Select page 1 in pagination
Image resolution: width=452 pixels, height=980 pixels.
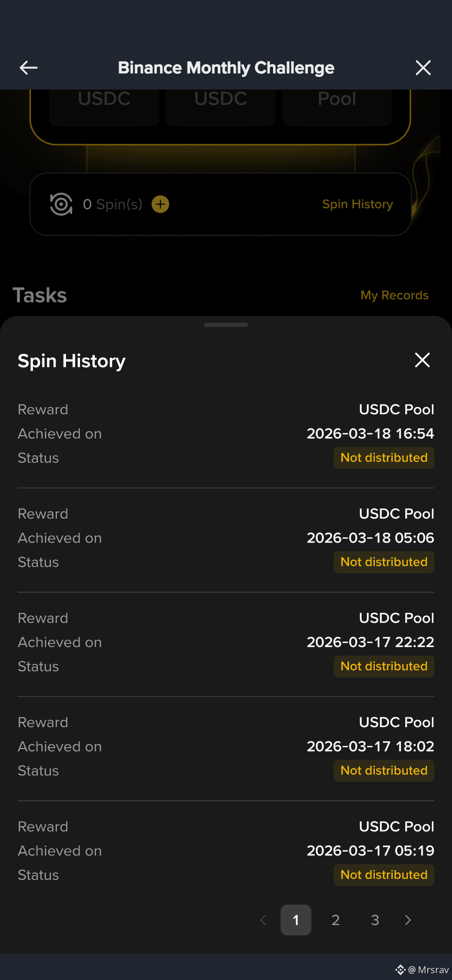coord(296,920)
